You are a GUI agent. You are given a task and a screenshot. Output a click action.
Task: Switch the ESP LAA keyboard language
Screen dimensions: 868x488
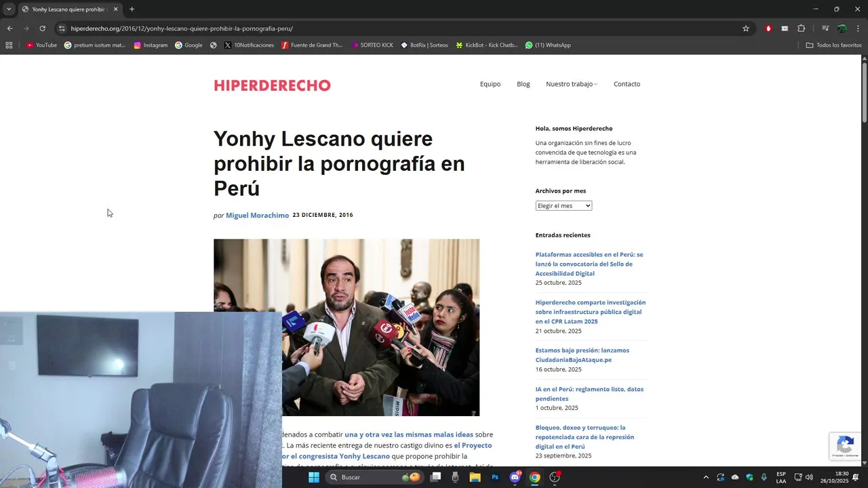tap(781, 477)
